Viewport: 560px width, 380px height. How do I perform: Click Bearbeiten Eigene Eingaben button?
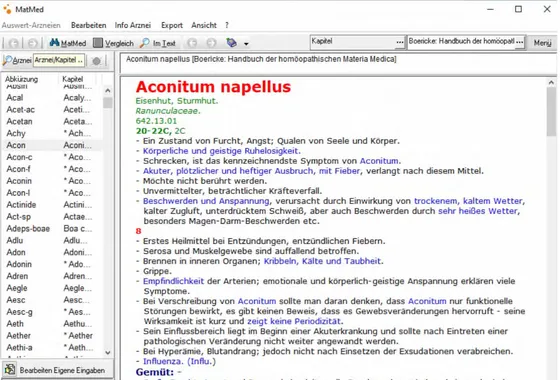(57, 370)
